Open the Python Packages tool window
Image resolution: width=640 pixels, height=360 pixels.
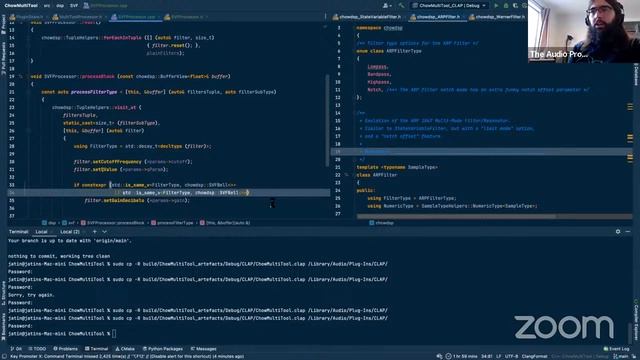pos(162,349)
